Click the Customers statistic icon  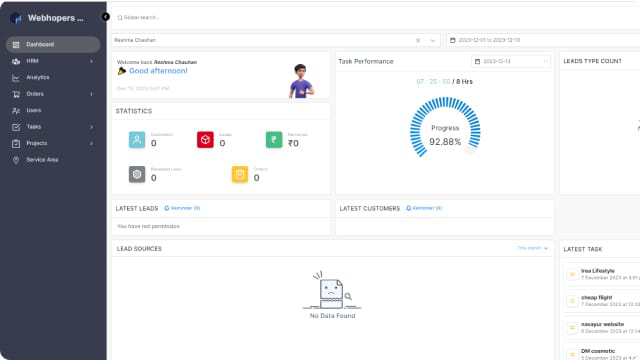pyautogui.click(x=137, y=140)
